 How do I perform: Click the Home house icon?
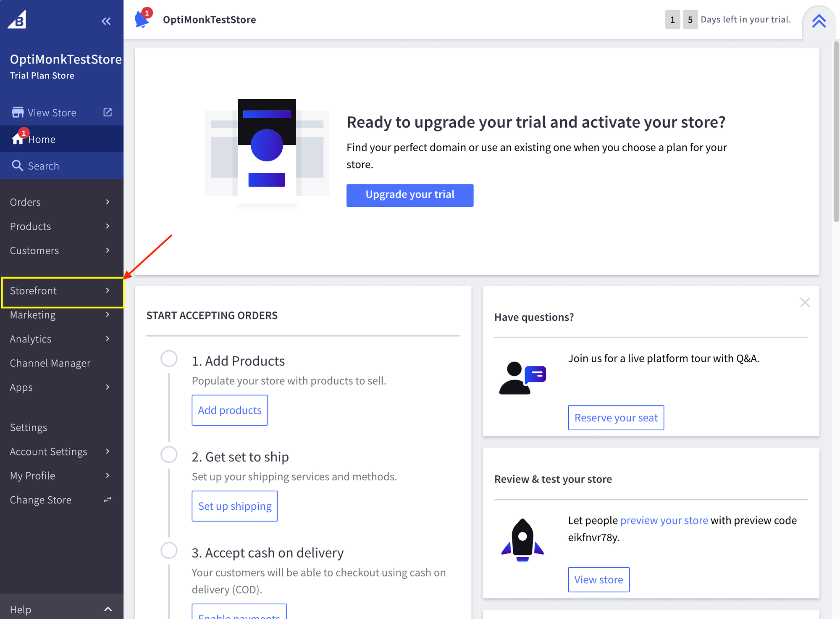pyautogui.click(x=18, y=139)
